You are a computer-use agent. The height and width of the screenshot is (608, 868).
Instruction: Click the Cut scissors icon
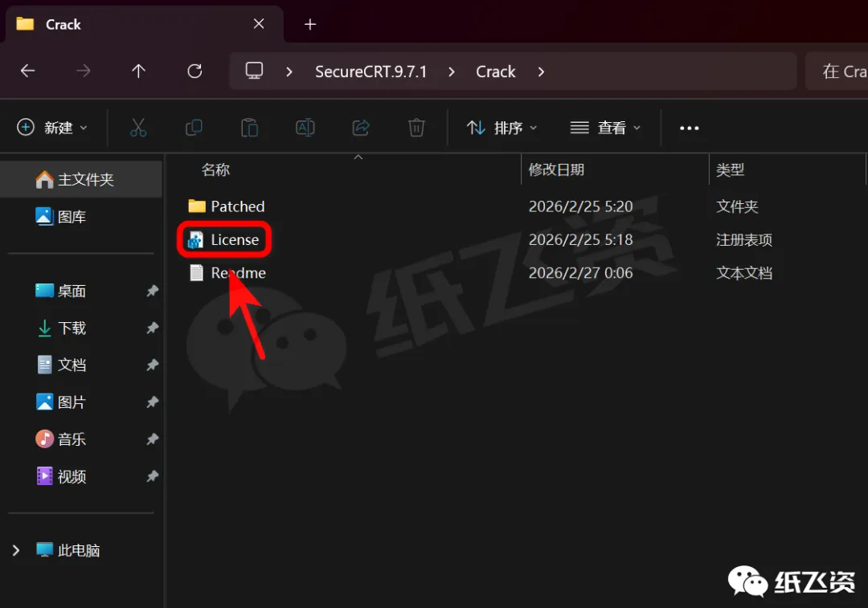coord(138,128)
